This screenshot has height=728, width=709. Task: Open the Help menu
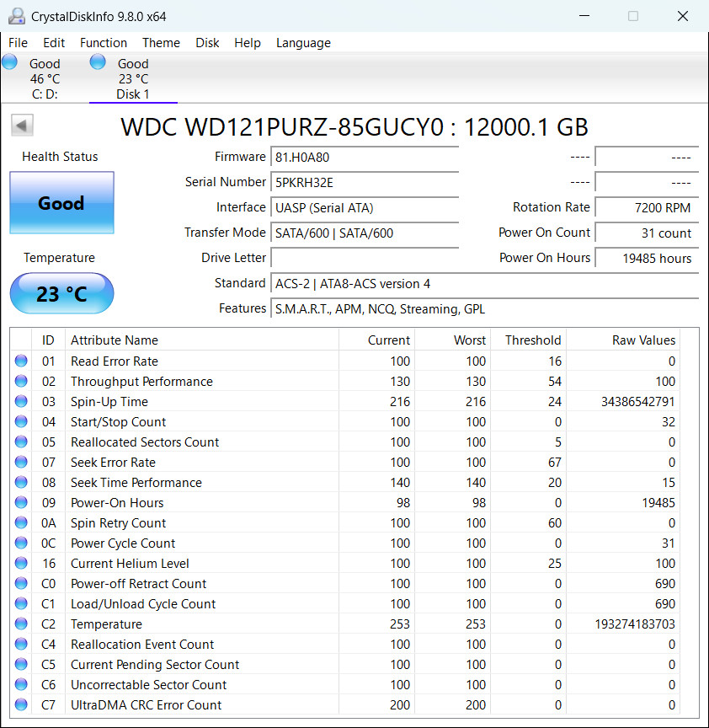click(248, 43)
